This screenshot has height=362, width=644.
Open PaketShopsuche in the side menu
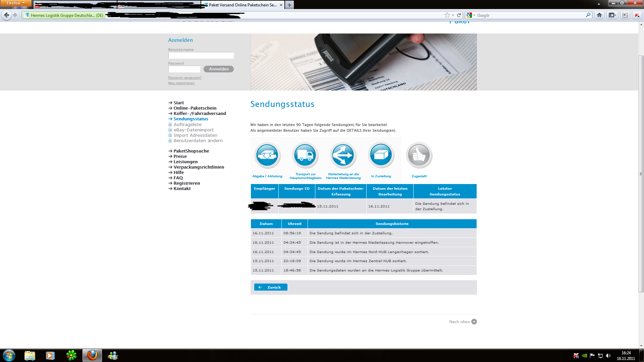pos(191,151)
